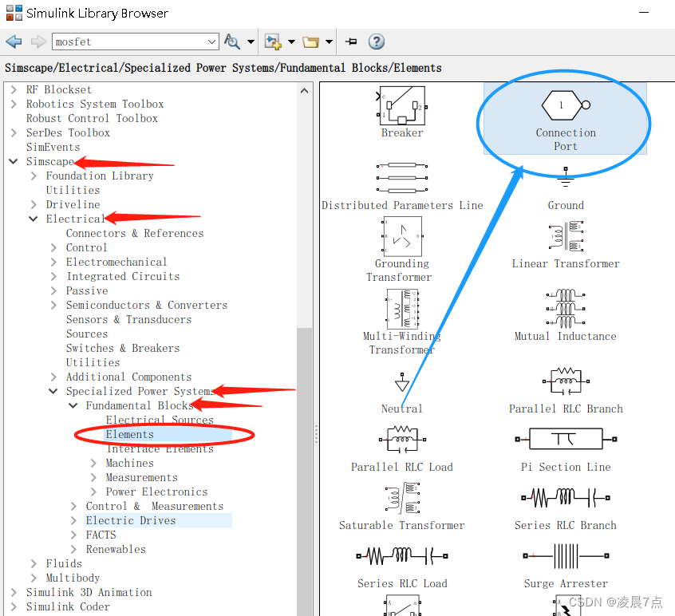Image resolution: width=675 pixels, height=616 pixels.
Task: Select the Multi-Winding Transformer block
Action: tap(402, 309)
